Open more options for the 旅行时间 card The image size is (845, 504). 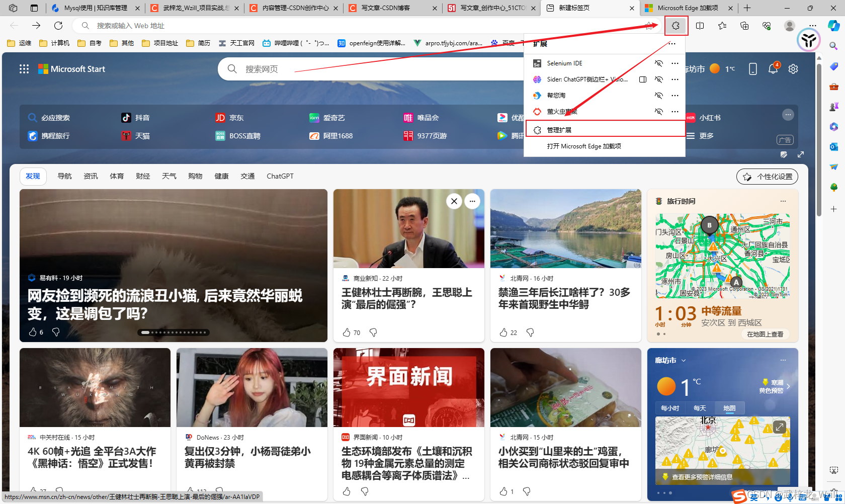coord(783,201)
